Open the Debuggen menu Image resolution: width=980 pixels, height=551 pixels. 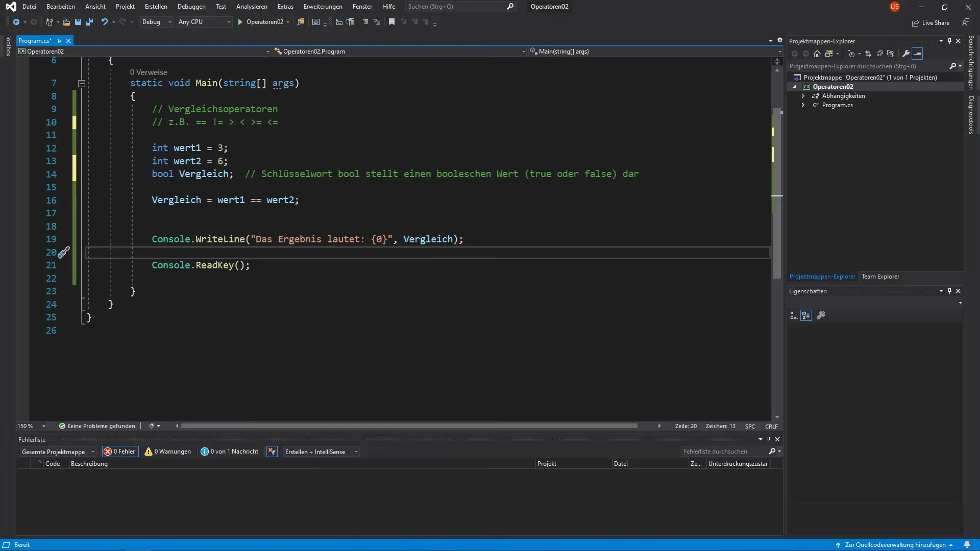coord(191,7)
